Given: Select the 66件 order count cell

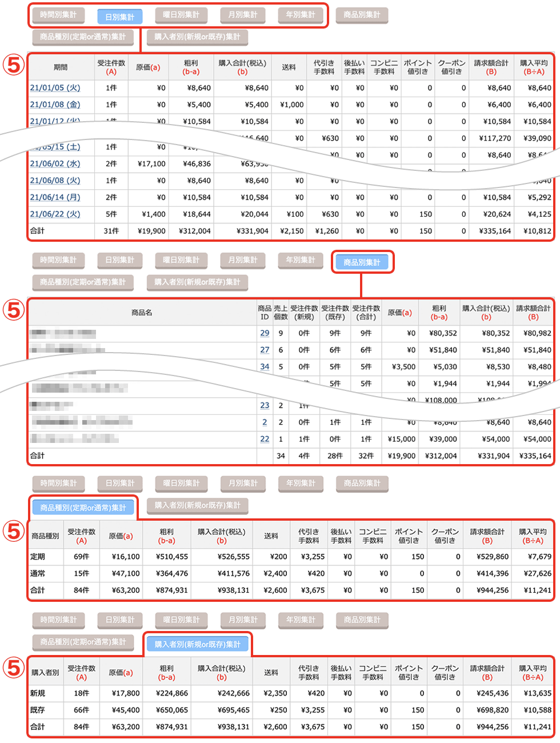Looking at the screenshot, I should 82,710.
